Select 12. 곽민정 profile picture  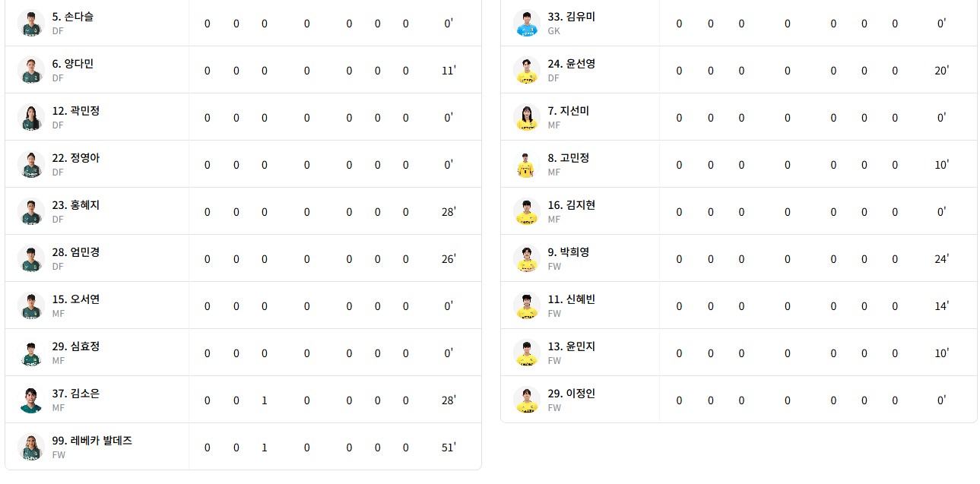pos(30,117)
